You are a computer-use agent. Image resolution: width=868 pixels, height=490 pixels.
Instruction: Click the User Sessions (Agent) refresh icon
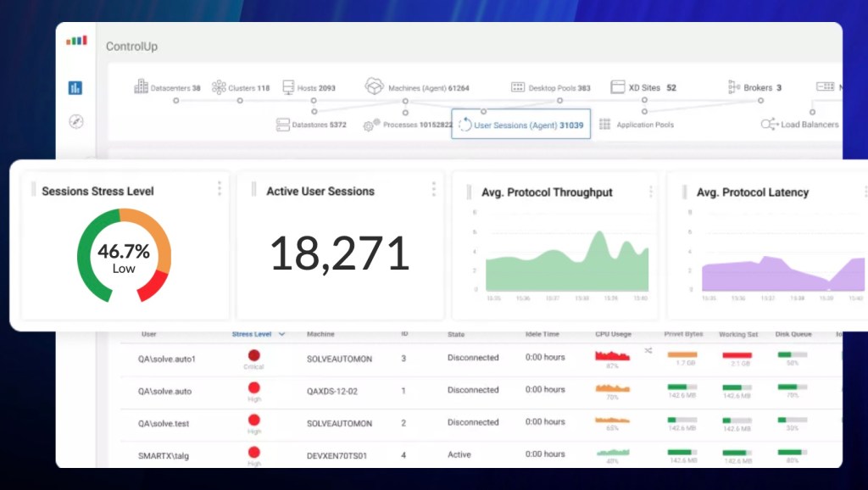(465, 125)
